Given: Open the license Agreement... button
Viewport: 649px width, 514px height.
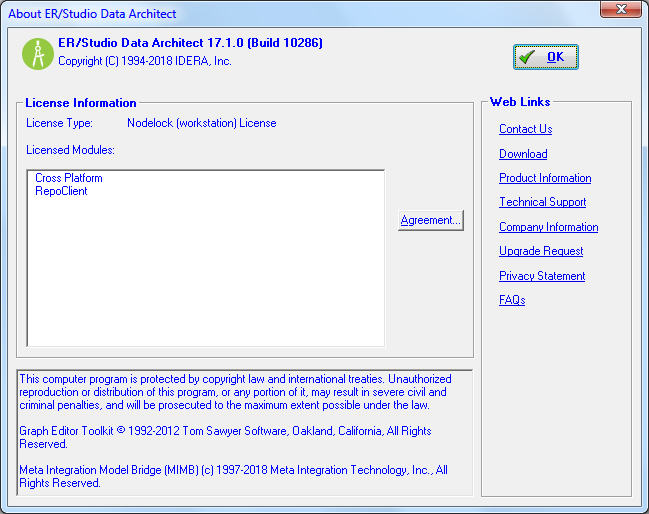Looking at the screenshot, I should coord(430,220).
